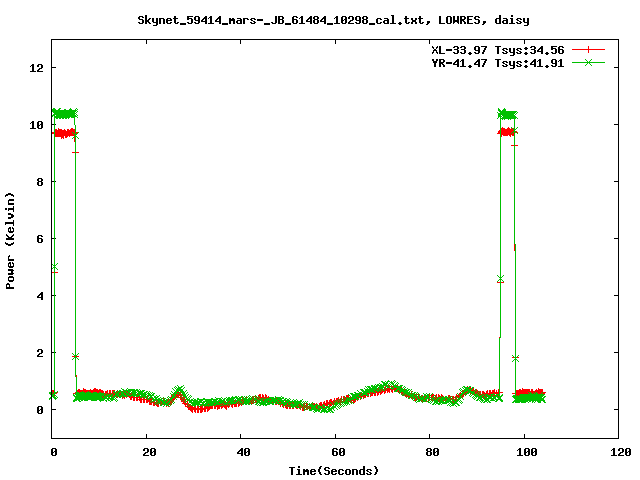Click the red XL legend line sample
Screen dimensions: 640x480
tap(588, 50)
